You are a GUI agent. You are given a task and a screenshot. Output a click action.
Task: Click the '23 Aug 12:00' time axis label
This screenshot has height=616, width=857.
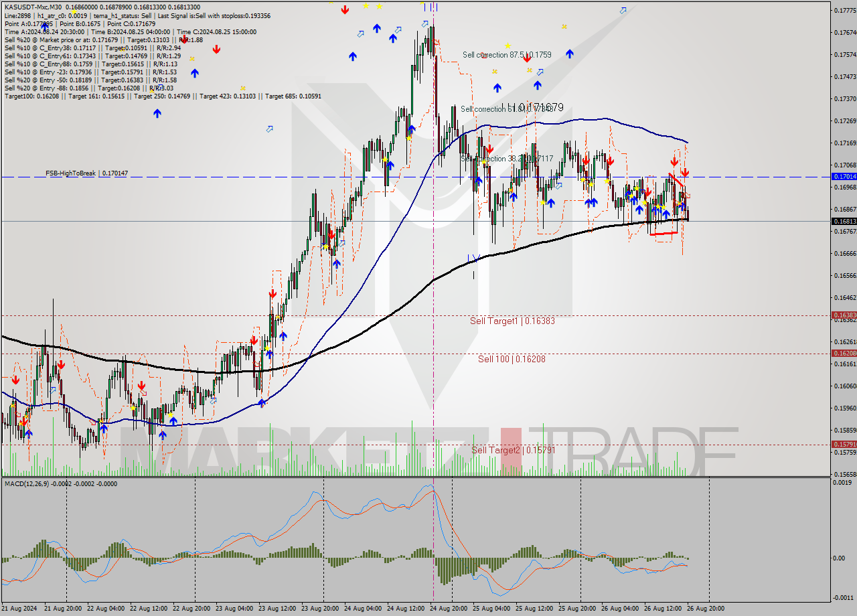coord(278,609)
